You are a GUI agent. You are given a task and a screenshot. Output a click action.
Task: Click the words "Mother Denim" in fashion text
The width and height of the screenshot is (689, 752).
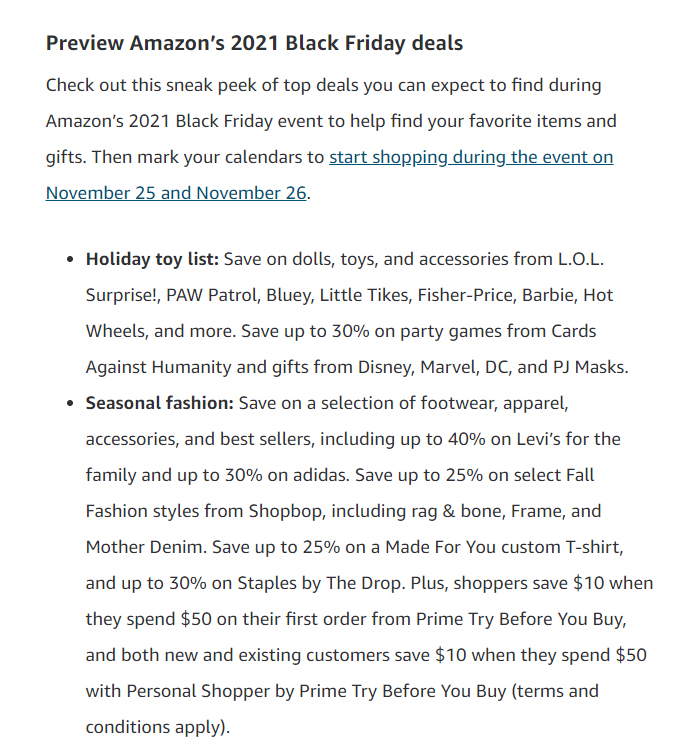[x=144, y=547]
